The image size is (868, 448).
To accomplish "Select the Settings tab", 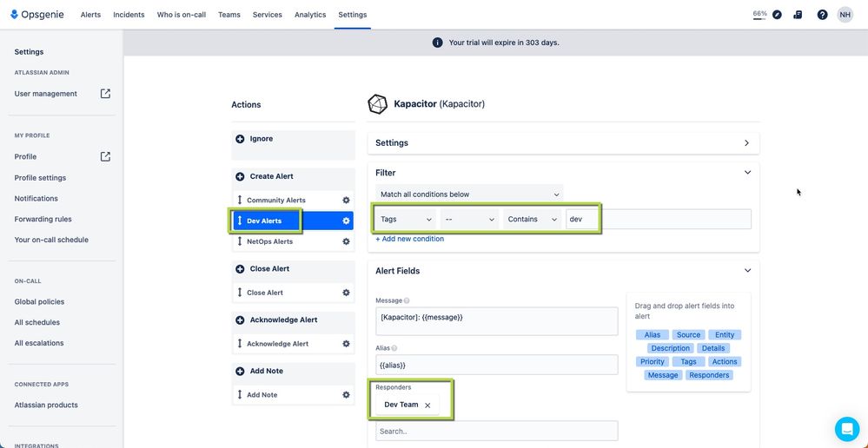I will (353, 15).
